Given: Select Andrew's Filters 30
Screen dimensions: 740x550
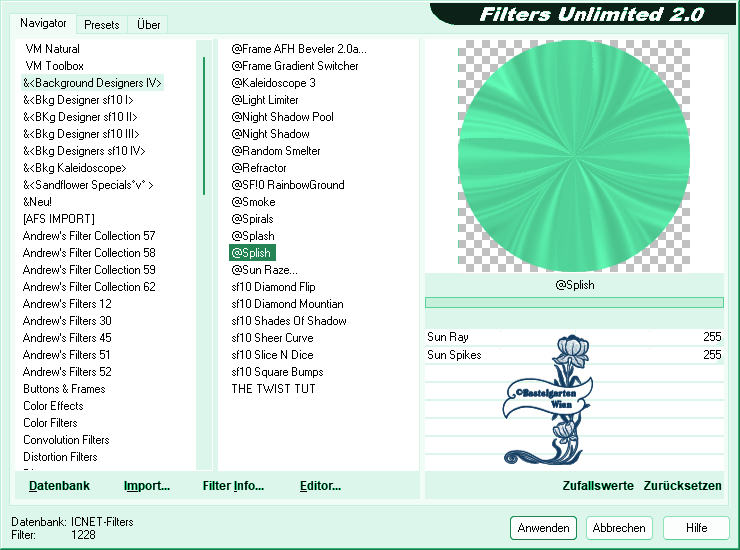Looking at the screenshot, I should pos(67,321).
